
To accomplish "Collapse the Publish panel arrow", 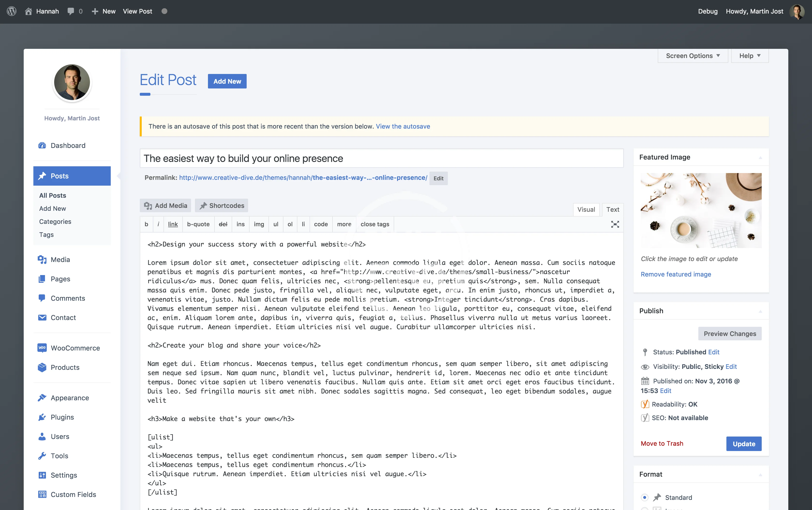I will pyautogui.click(x=760, y=311).
